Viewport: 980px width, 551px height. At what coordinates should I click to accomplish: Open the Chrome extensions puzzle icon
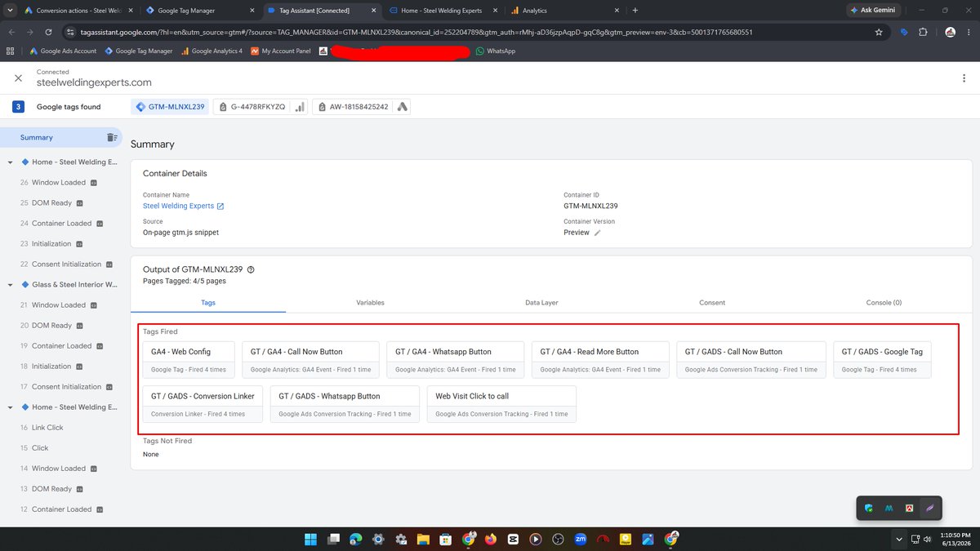[x=923, y=33]
